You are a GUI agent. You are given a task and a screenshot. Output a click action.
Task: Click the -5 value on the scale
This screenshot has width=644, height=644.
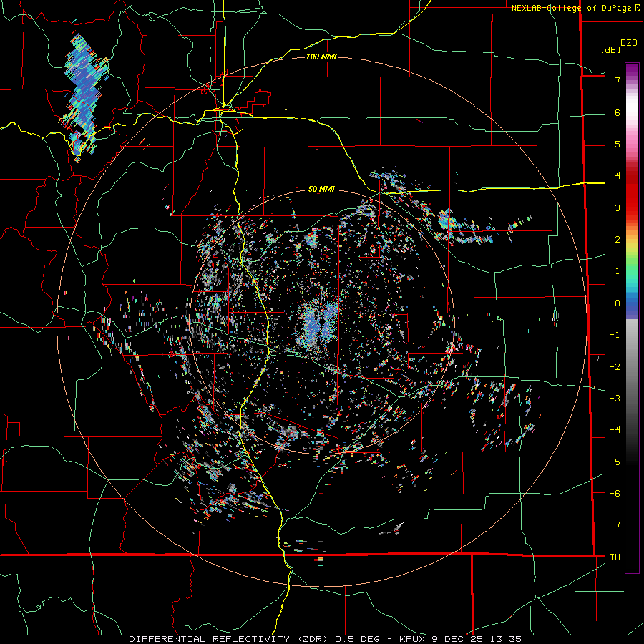click(x=615, y=462)
